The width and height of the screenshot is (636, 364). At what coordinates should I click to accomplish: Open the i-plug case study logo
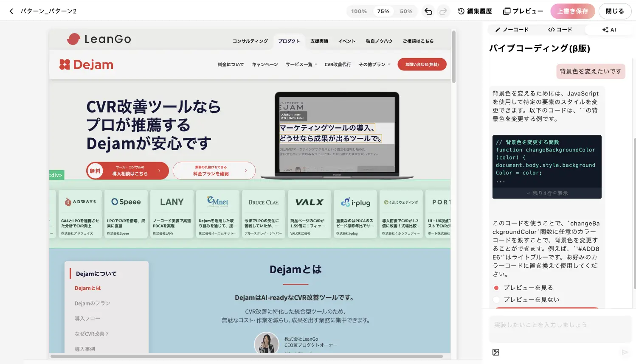pos(355,202)
